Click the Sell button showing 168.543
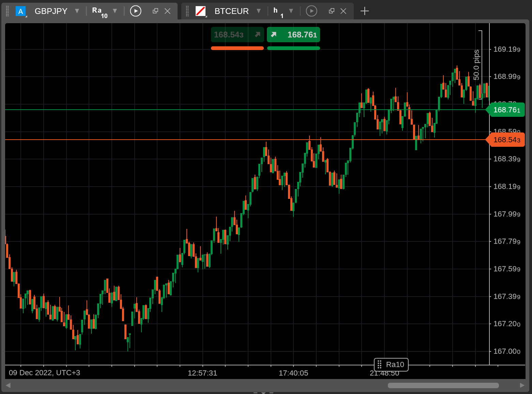This screenshot has width=532, height=394. (237, 34)
